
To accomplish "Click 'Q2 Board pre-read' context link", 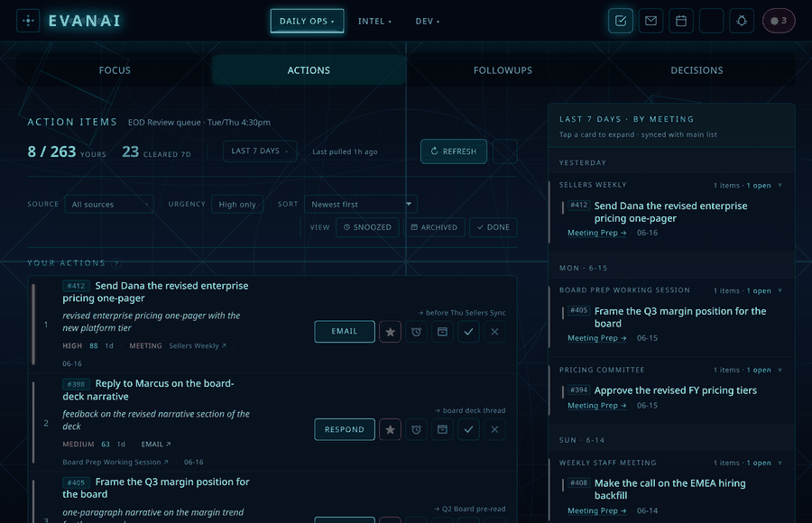I will [470, 509].
